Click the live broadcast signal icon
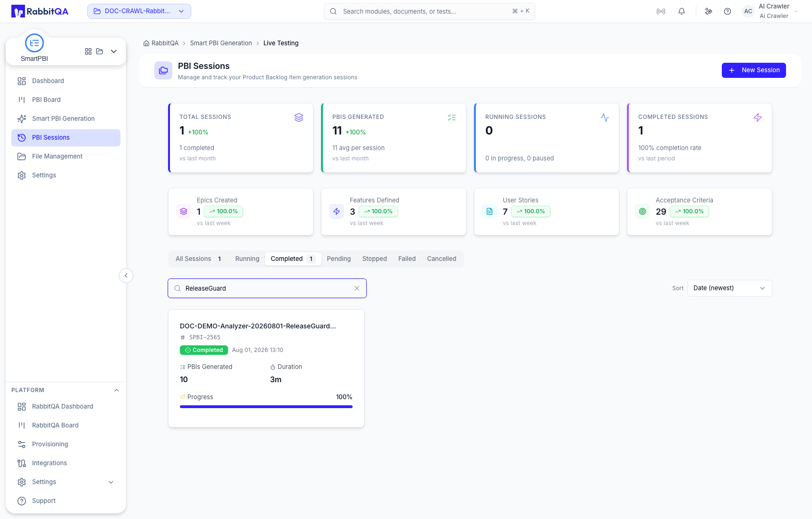Image resolution: width=812 pixels, height=519 pixels. [661, 11]
